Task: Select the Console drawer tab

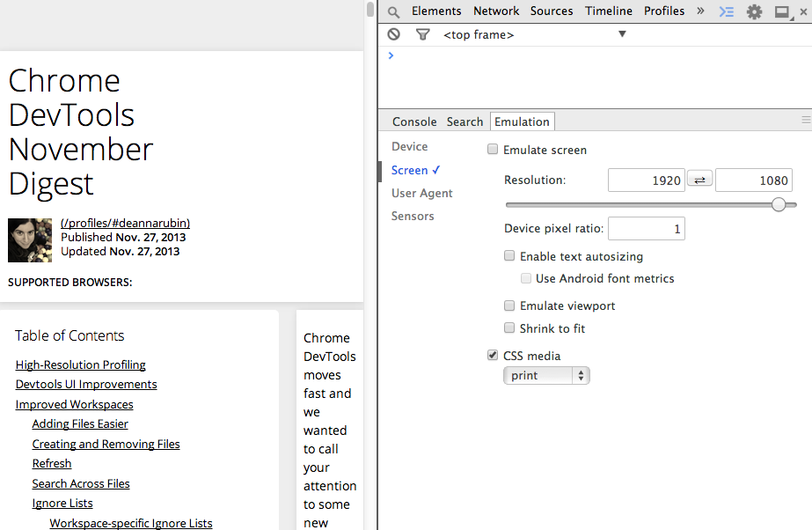Action: (414, 121)
